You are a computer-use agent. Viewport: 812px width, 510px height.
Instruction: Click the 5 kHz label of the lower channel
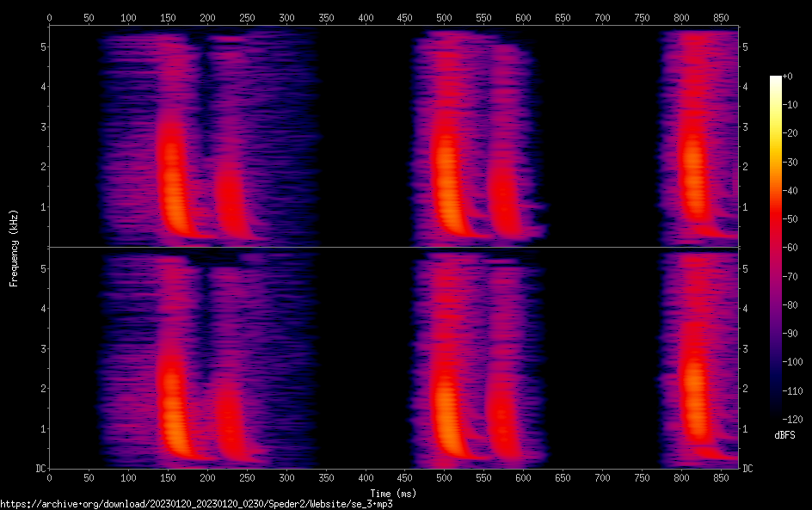pyautogui.click(x=40, y=268)
